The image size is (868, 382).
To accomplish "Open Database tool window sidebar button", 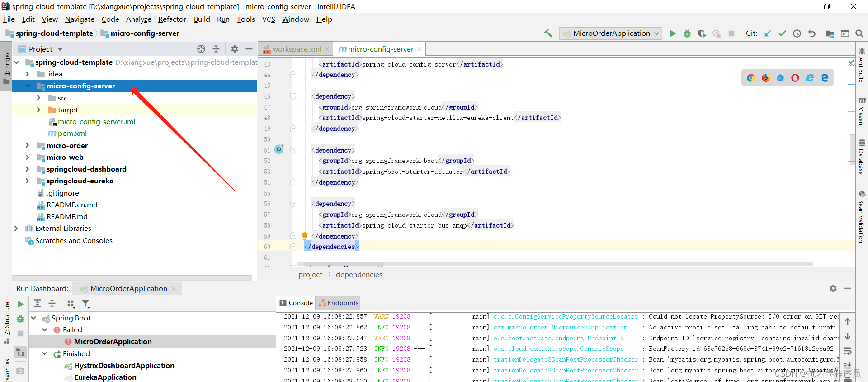I will [862, 157].
